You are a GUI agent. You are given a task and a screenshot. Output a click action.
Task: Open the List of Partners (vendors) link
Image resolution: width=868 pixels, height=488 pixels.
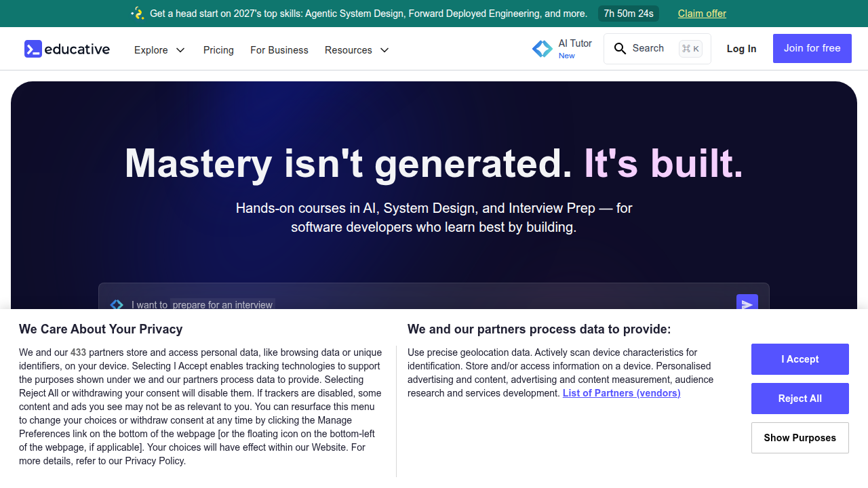pos(622,393)
